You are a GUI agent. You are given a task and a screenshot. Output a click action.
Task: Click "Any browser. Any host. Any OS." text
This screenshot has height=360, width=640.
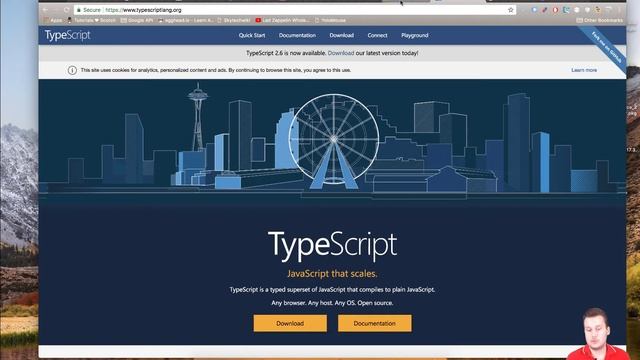click(x=313, y=303)
